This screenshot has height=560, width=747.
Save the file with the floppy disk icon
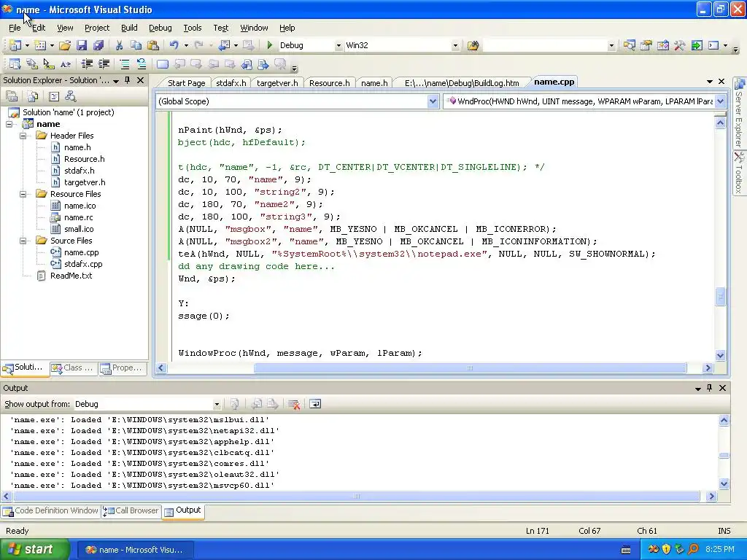[82, 45]
